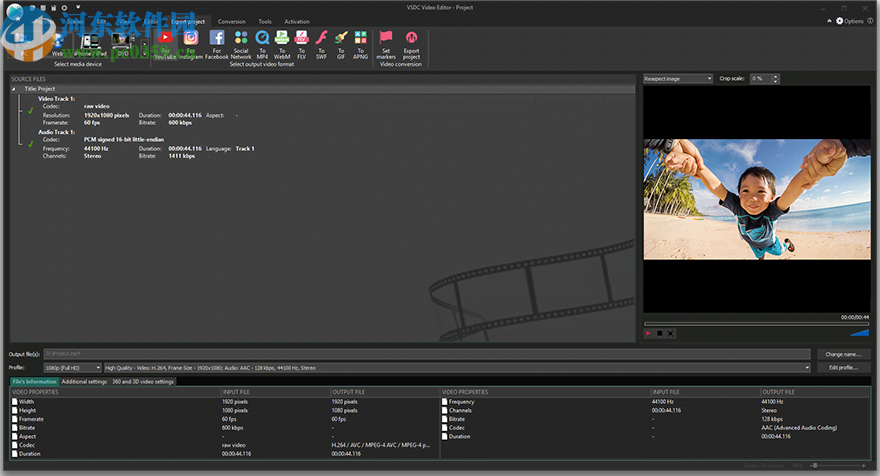
Task: Select the DVD media device
Action: [x=123, y=45]
